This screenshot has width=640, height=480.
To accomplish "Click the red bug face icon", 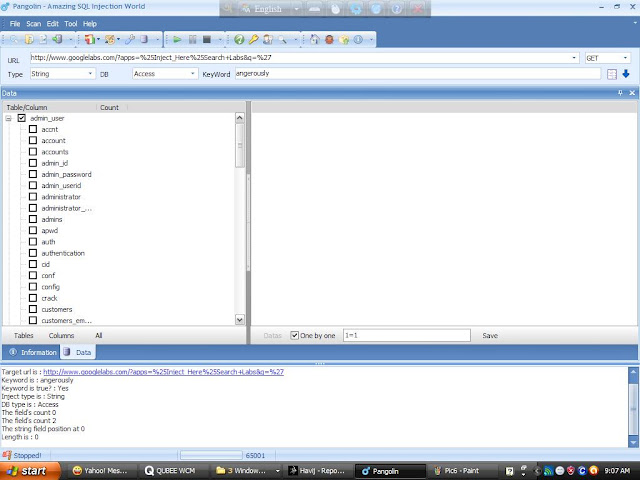I will point(329,39).
